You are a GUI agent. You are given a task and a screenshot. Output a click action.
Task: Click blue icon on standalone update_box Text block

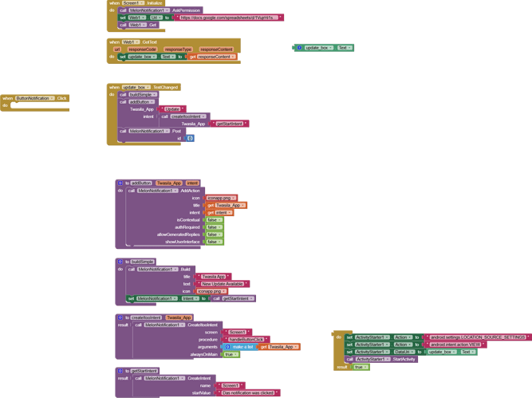coord(299,48)
